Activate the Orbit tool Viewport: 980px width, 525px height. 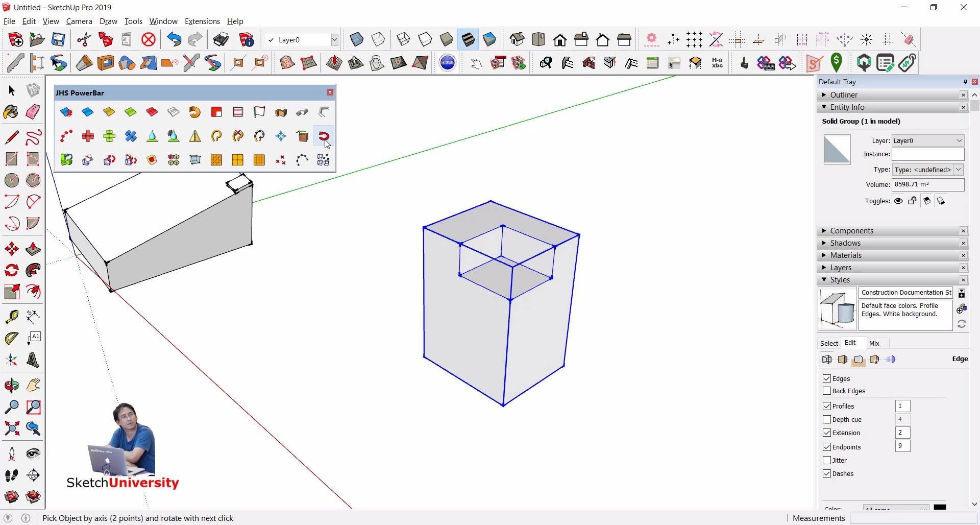point(12,386)
